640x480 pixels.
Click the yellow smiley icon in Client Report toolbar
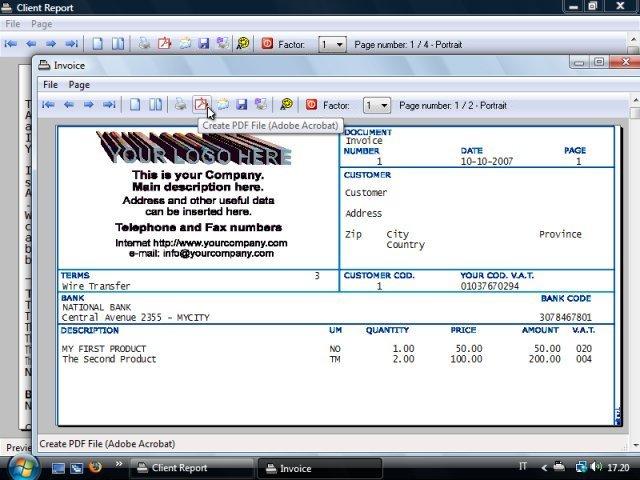(243, 43)
